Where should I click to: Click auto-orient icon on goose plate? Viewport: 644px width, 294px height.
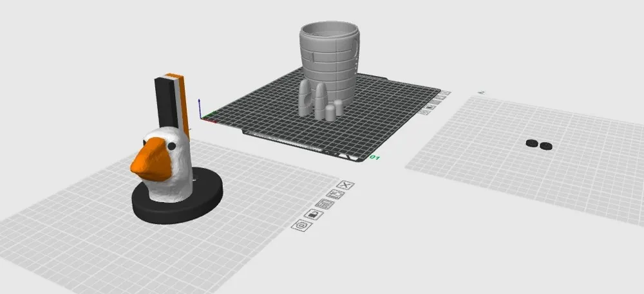pos(335,195)
